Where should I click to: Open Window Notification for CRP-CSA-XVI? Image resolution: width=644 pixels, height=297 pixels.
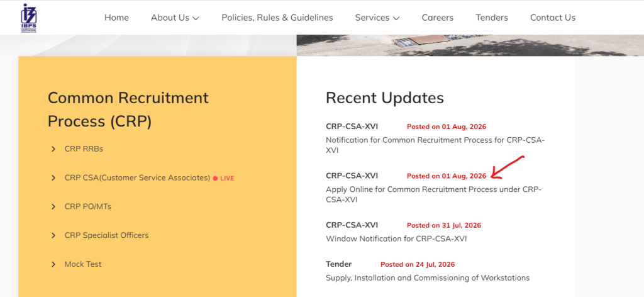(x=396, y=238)
